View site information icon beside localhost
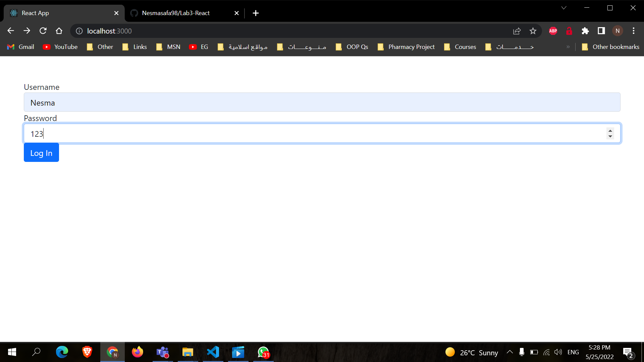 coord(79,31)
